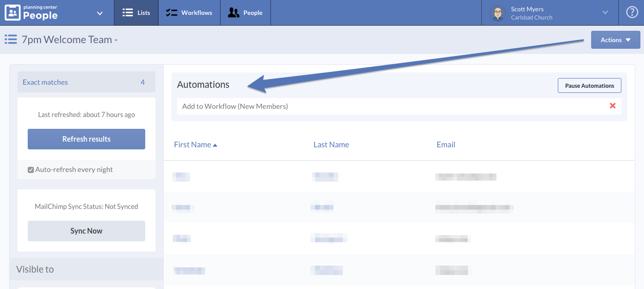Open the Lists tab
The height and width of the screenshot is (289, 644).
point(136,13)
